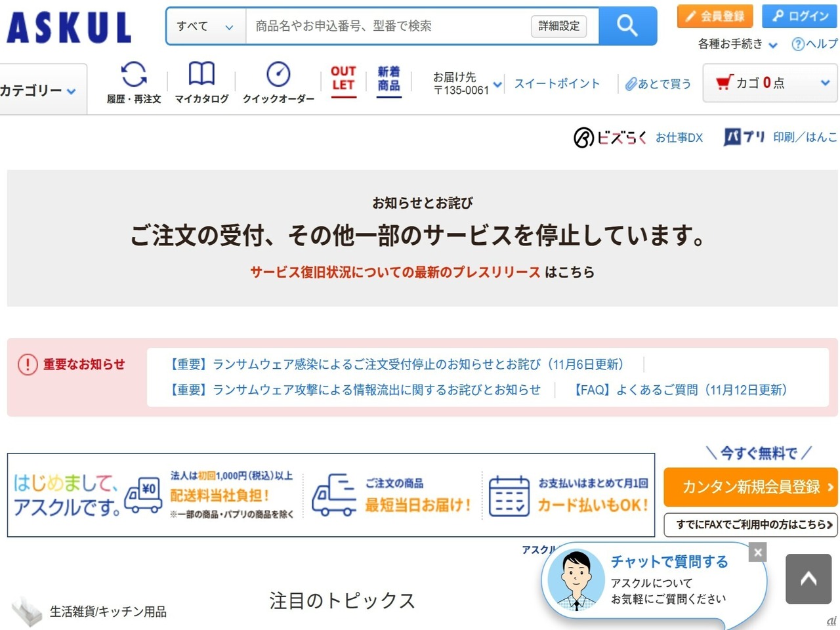
Task: Click the 重要なお知らせ exclamation icon
Action: pos(28,364)
